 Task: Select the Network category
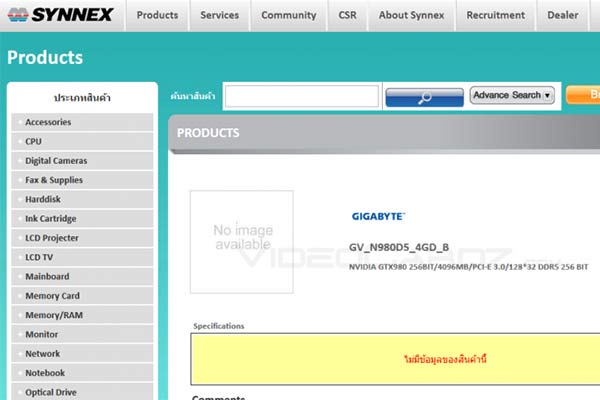(82, 354)
